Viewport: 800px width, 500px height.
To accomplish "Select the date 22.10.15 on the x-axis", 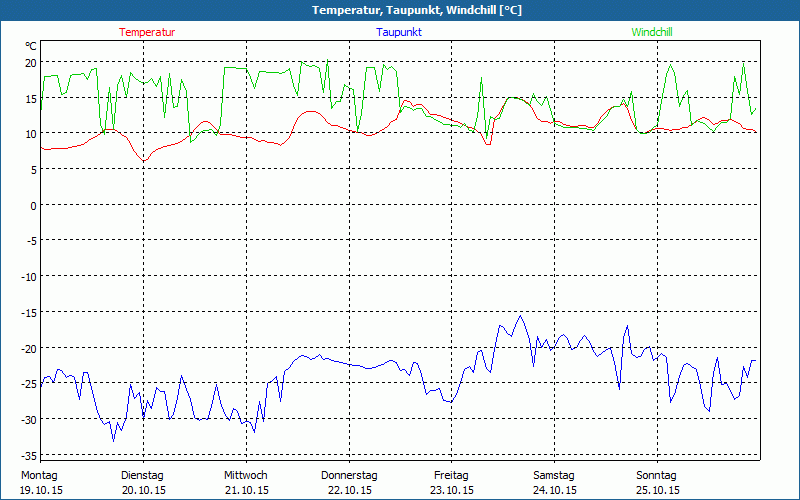I will pos(349,490).
